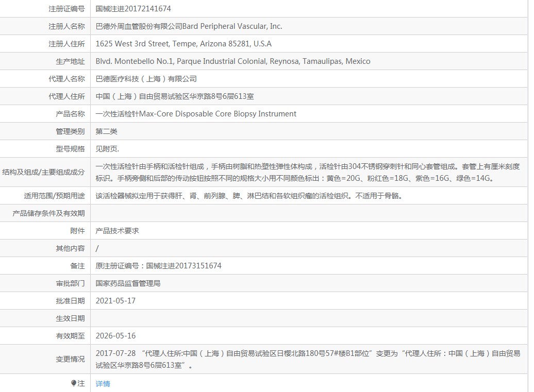The height and width of the screenshot is (392, 534).
Task: Click the change record dated 2017-07-28
Action: [x=308, y=360]
